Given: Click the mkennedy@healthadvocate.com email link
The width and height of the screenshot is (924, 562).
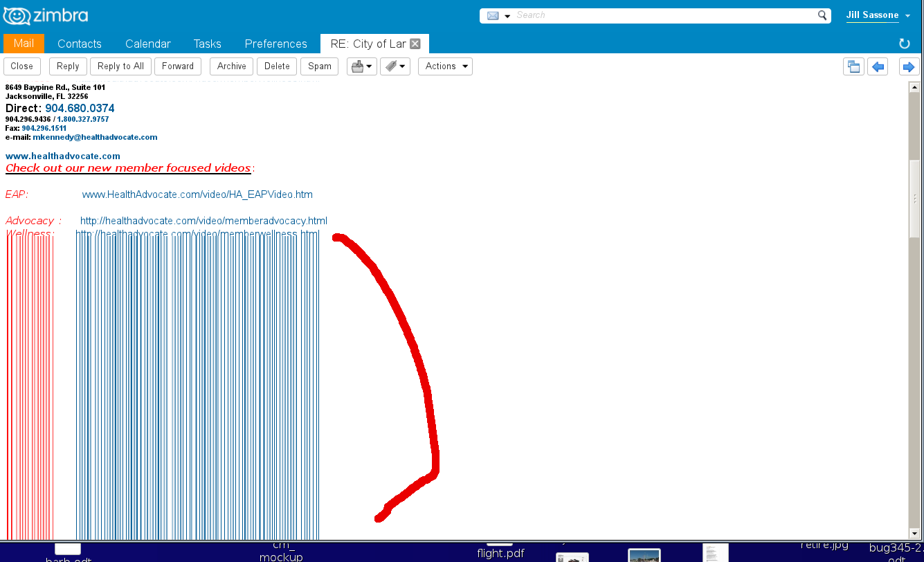Looking at the screenshot, I should pos(95,137).
